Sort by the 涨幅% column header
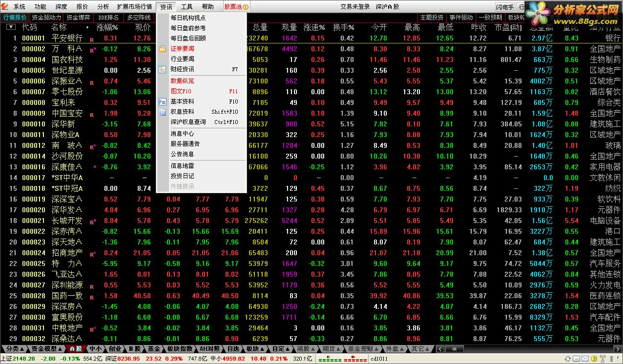This screenshot has width=623, height=364. point(107,27)
